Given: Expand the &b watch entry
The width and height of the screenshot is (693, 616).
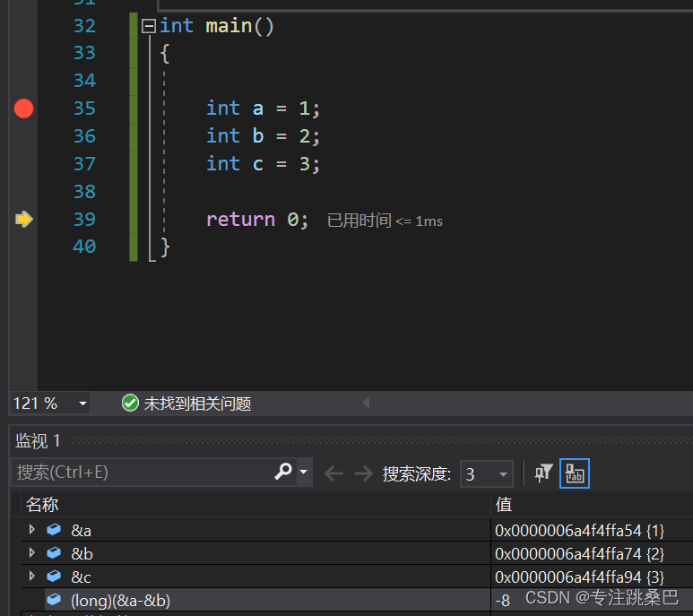Looking at the screenshot, I should click(32, 553).
